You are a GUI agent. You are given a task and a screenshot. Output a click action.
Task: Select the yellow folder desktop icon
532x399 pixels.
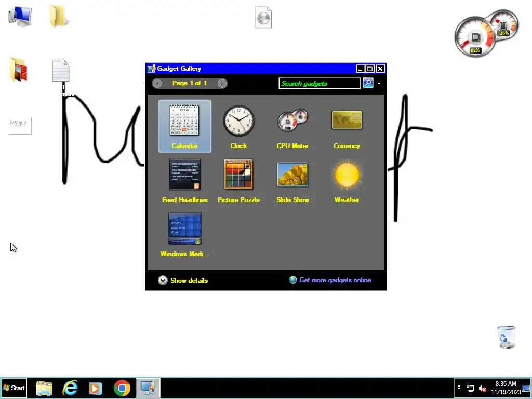tap(58, 16)
